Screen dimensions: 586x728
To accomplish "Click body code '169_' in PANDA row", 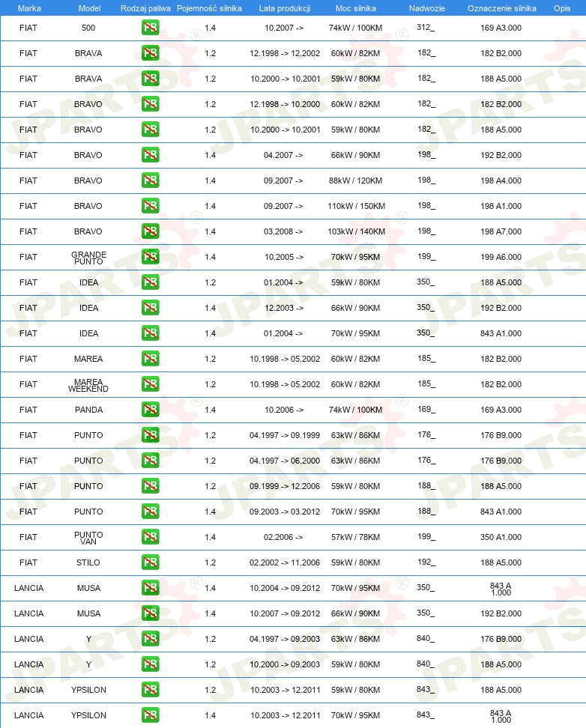I will pos(426,410).
